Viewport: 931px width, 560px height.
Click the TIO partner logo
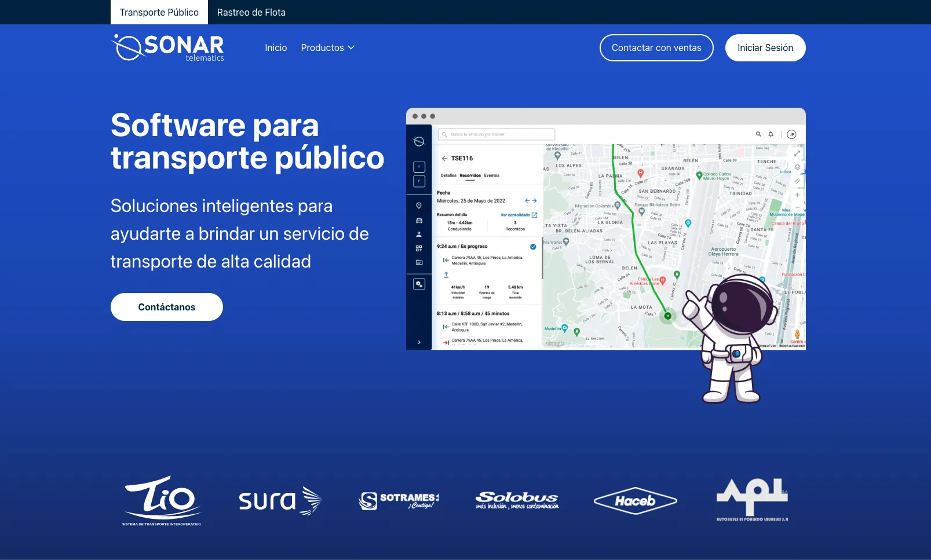pyautogui.click(x=162, y=501)
